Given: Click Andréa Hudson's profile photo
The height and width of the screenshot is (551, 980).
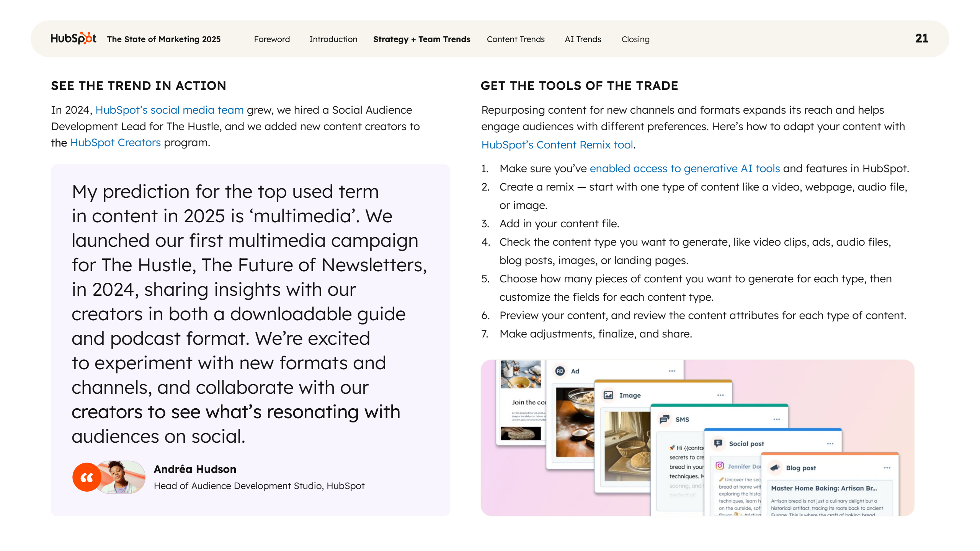Looking at the screenshot, I should tap(122, 477).
